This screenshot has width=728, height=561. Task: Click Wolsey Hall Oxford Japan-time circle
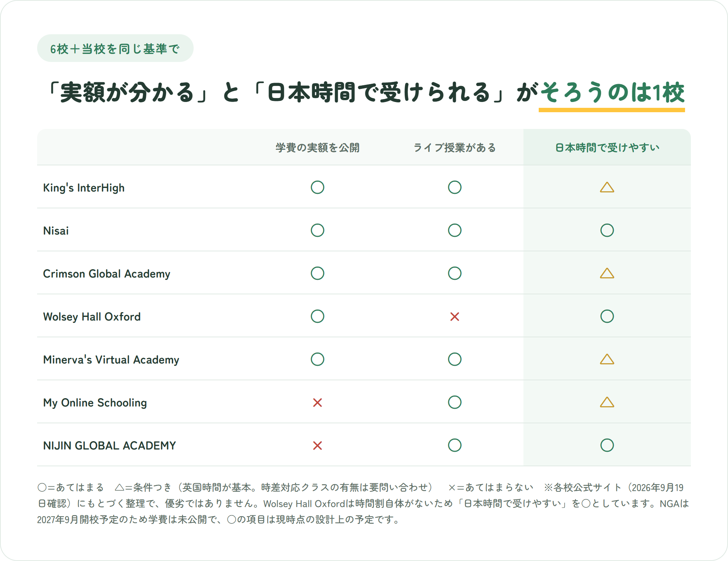pyautogui.click(x=607, y=316)
